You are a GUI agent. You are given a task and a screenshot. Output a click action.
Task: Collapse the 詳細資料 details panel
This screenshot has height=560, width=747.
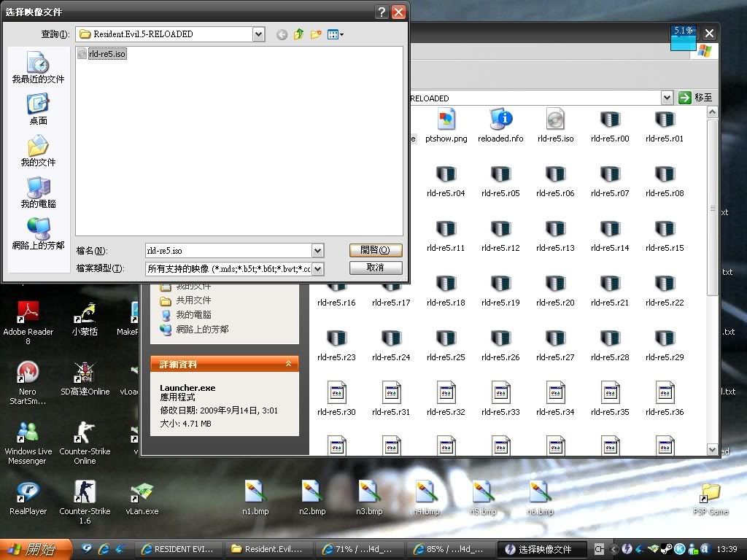pyautogui.click(x=288, y=364)
